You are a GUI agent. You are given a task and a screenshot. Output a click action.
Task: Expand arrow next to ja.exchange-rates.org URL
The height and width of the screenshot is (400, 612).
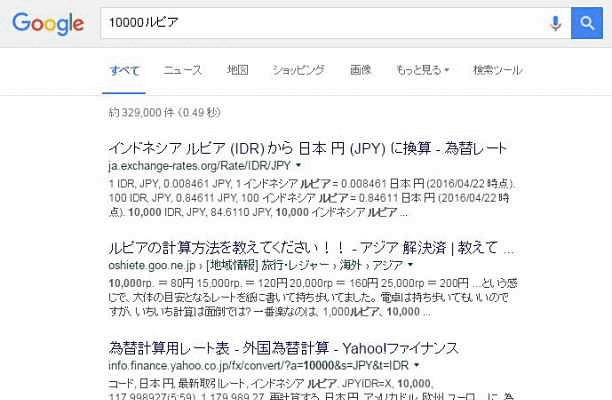click(x=299, y=165)
